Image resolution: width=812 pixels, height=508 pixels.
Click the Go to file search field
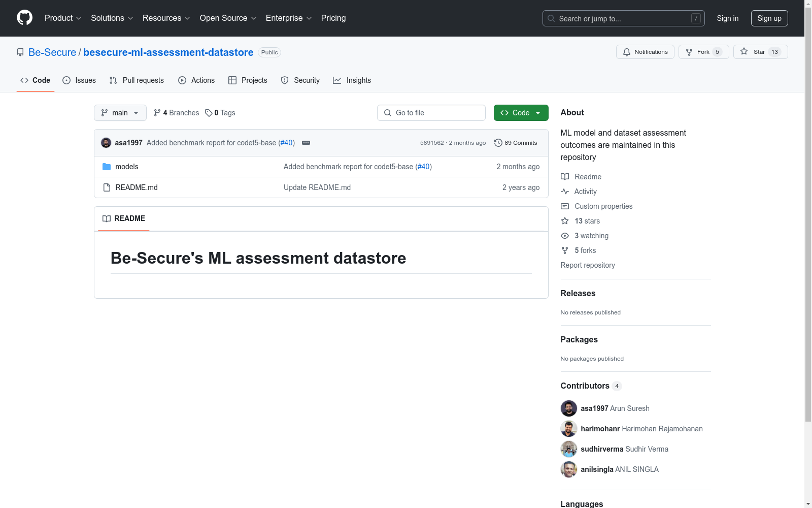(431, 113)
